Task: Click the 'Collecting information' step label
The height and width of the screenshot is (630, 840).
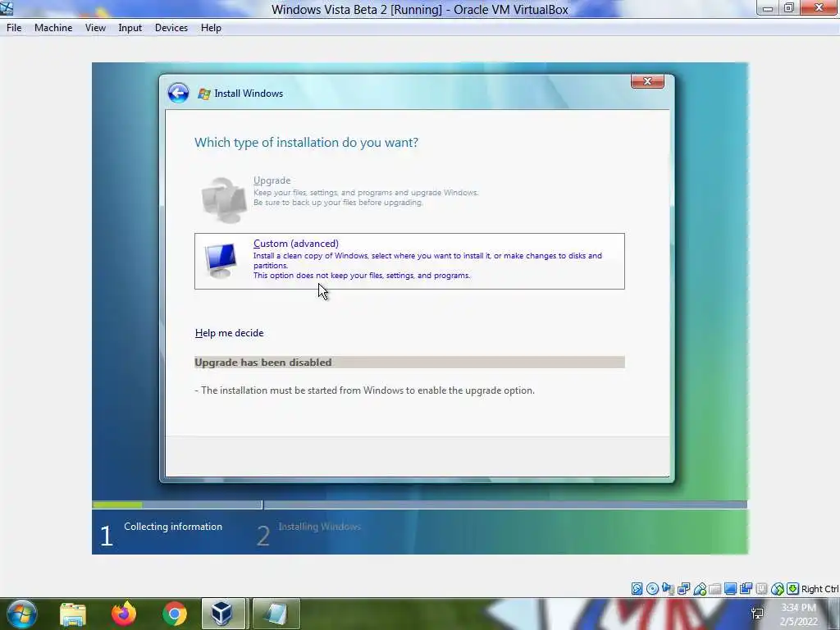Action: coord(173,527)
